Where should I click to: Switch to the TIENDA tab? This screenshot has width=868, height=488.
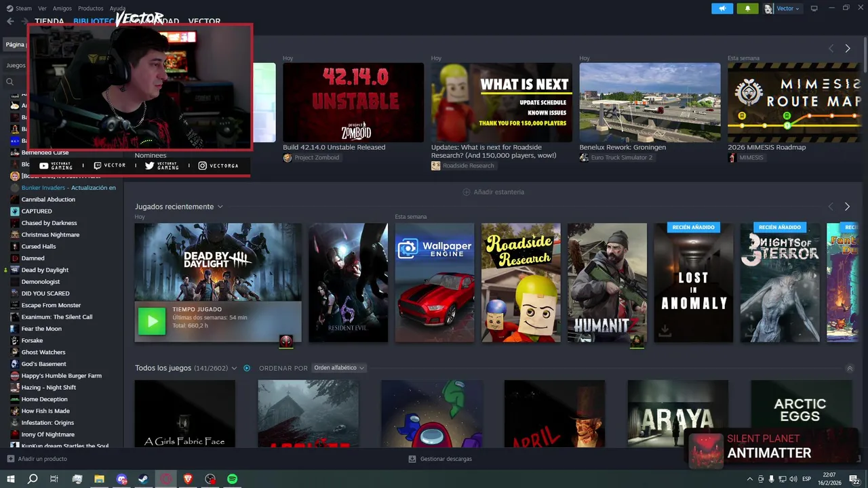[x=50, y=21]
